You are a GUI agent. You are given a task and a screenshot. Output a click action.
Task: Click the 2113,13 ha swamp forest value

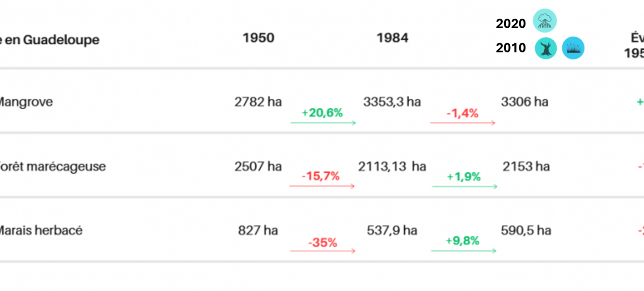(392, 167)
